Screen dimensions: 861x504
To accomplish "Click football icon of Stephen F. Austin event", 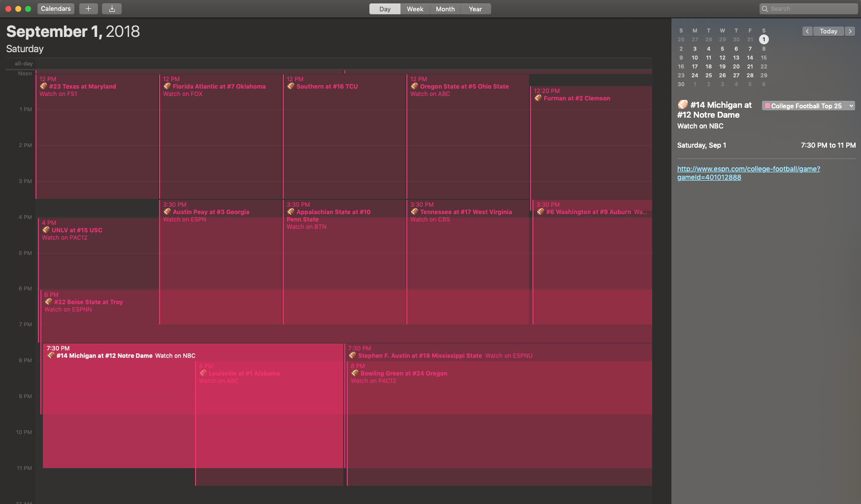I will 353,355.
